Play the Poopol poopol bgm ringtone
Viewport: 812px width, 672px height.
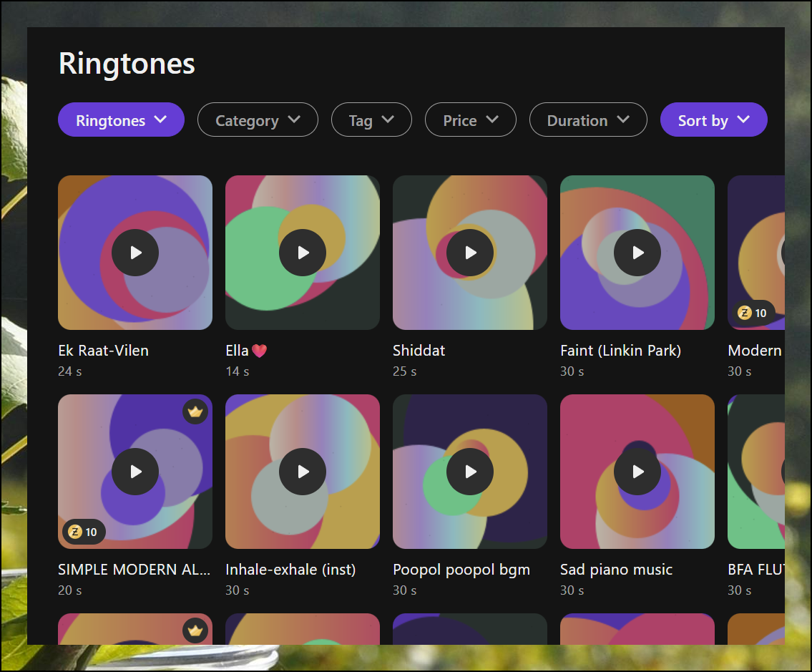click(470, 472)
